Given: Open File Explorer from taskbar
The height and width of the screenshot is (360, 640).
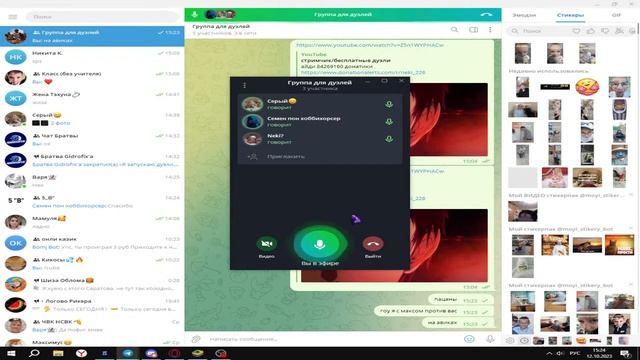Looking at the screenshot, I should pyautogui.click(x=58, y=353).
